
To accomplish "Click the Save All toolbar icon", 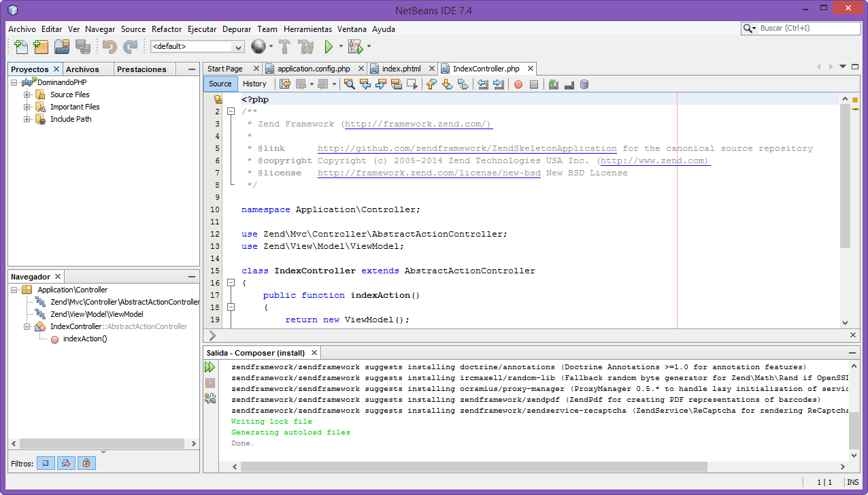I will click(83, 46).
